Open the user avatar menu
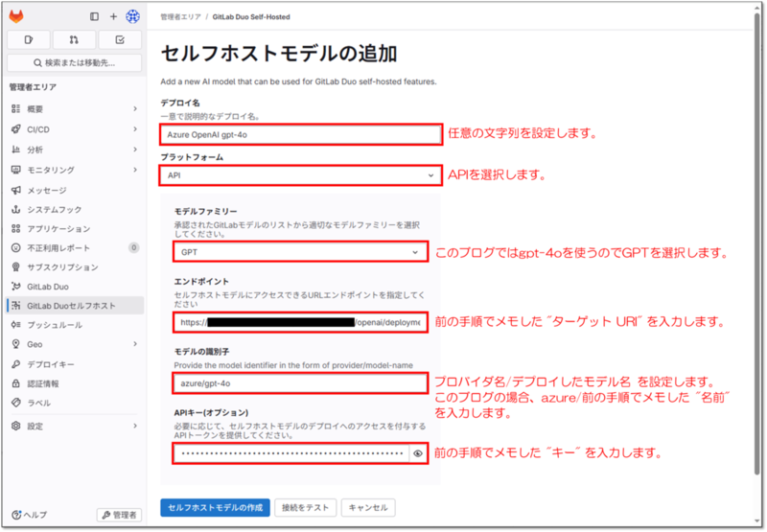 point(132,16)
